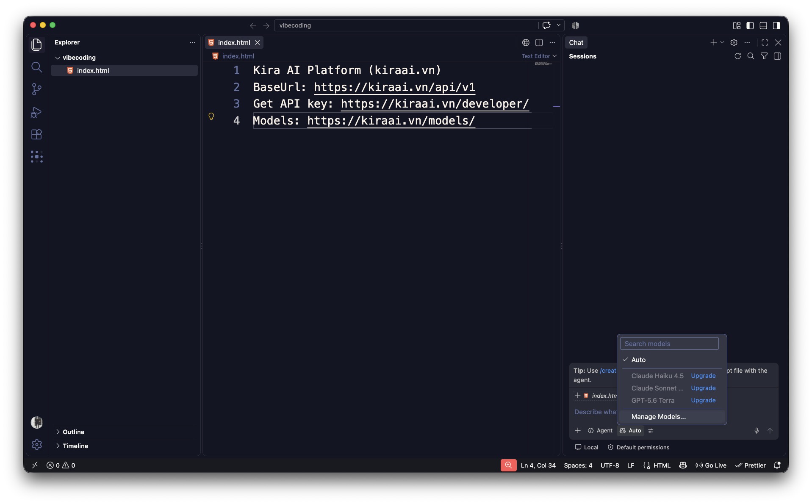Open chat panel more actions menu
Viewport: 812px width, 504px height.
tap(747, 42)
